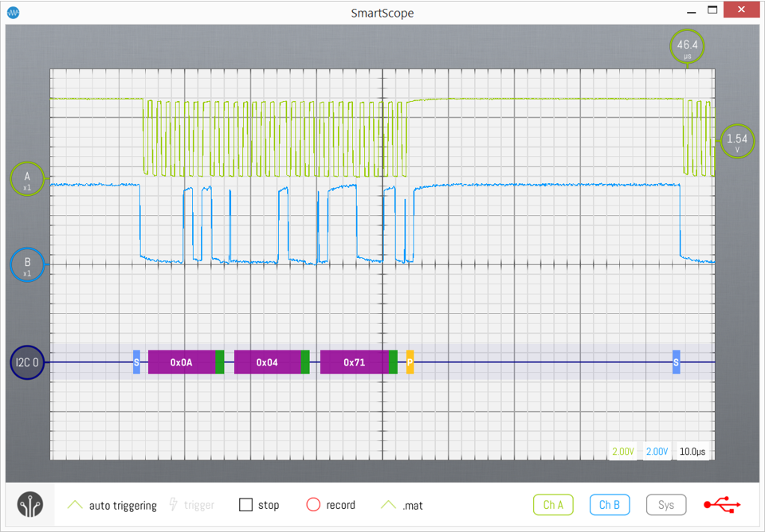Select the Channel A circular indicator
Image resolution: width=765 pixels, height=532 pixels.
[26, 179]
